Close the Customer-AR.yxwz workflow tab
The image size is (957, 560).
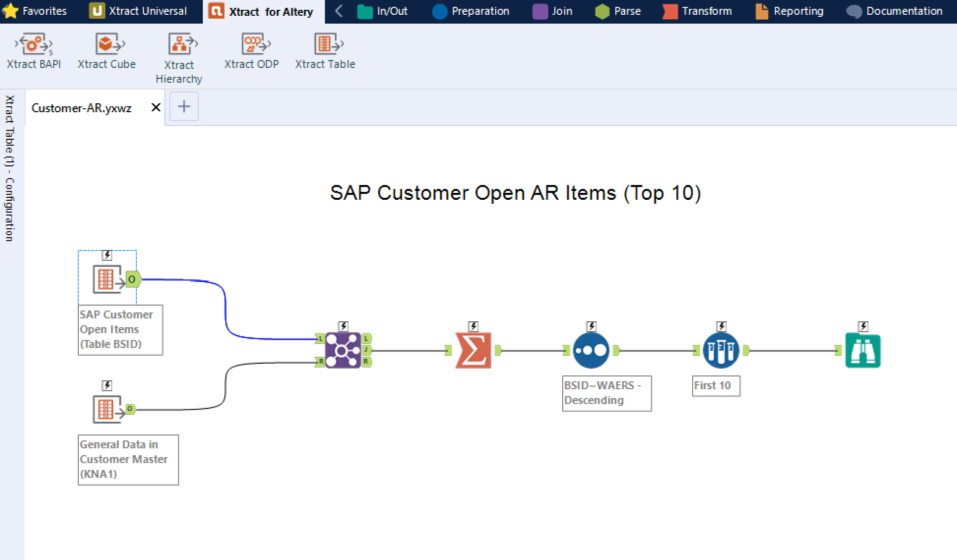(x=156, y=107)
